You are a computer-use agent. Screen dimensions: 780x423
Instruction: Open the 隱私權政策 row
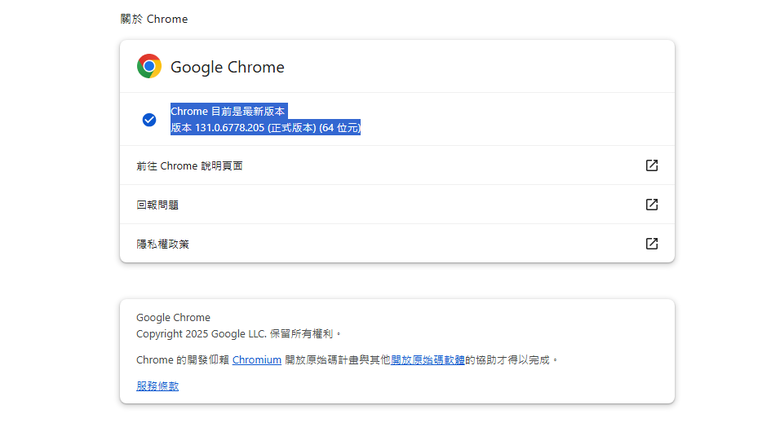point(397,243)
